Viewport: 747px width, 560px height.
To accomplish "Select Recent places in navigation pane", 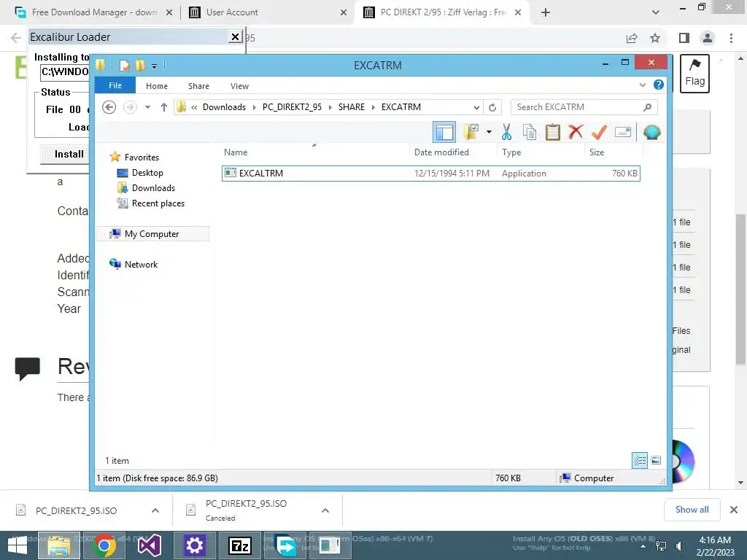I will pyautogui.click(x=158, y=203).
